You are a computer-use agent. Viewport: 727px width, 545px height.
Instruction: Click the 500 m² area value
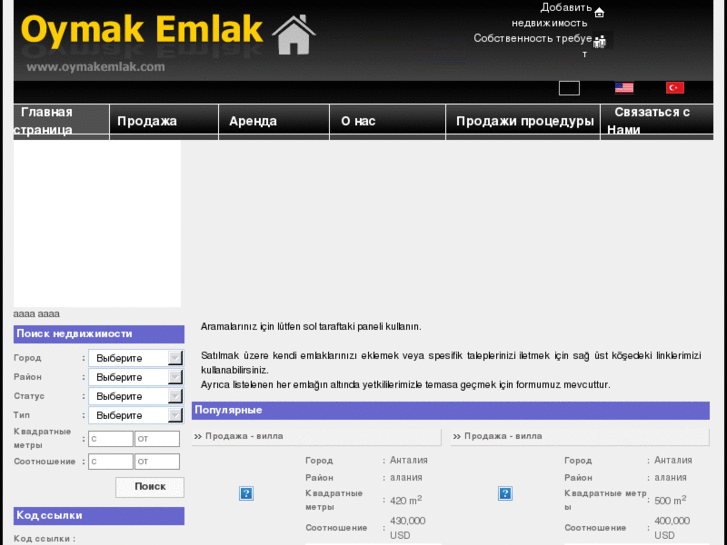point(670,500)
